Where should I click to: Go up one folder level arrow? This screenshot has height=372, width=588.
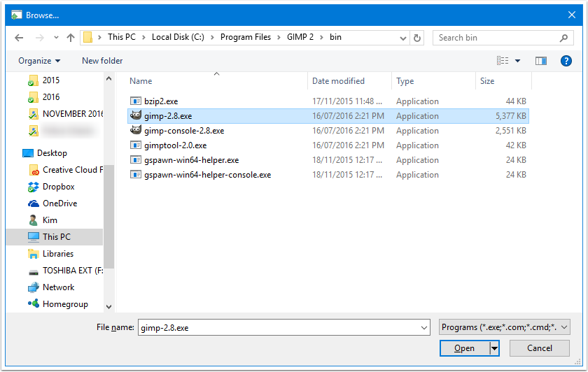(x=71, y=38)
